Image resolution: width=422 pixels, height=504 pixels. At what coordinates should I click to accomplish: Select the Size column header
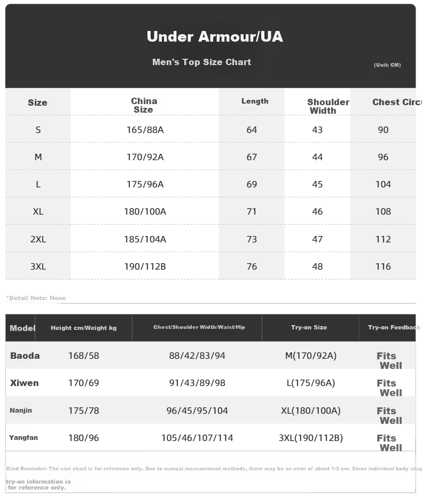point(37,103)
